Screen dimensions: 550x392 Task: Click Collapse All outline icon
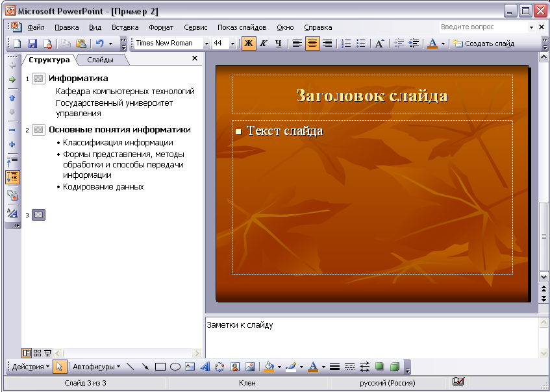12,162
